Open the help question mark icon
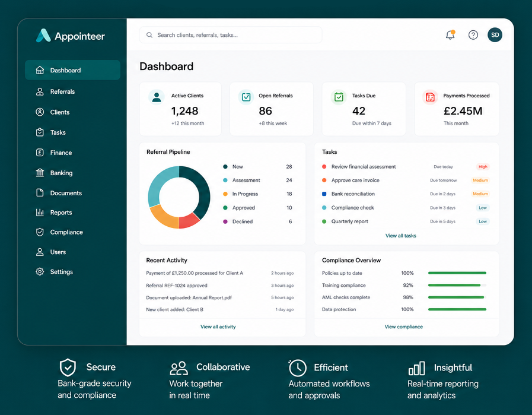This screenshot has width=532, height=415. [473, 35]
